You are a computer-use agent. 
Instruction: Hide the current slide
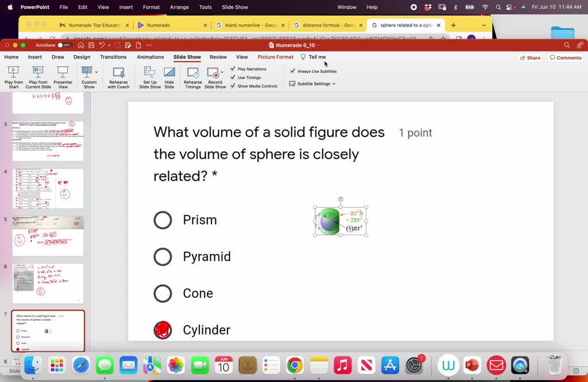169,76
